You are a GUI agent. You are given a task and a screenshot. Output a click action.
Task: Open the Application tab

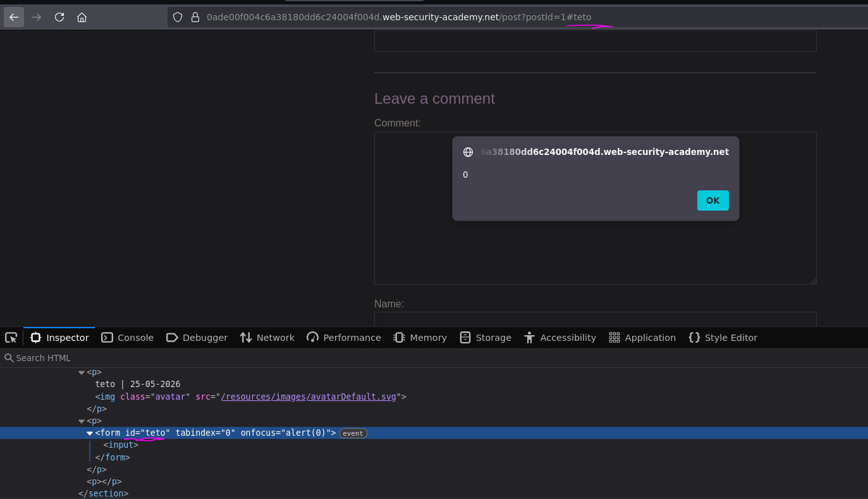tap(642, 338)
